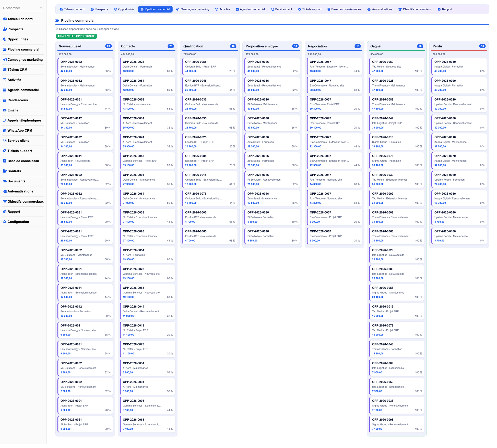497x448 pixels.
Task: Select the Automatisations tab in top bar
Action: tap(380, 9)
